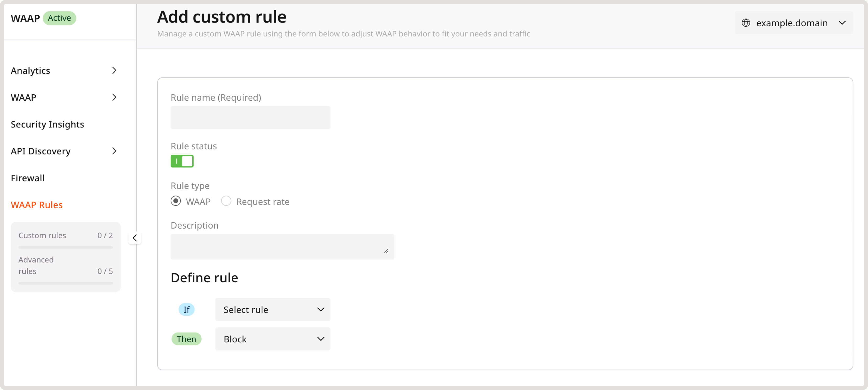Click the green Active status badge

[x=59, y=18]
